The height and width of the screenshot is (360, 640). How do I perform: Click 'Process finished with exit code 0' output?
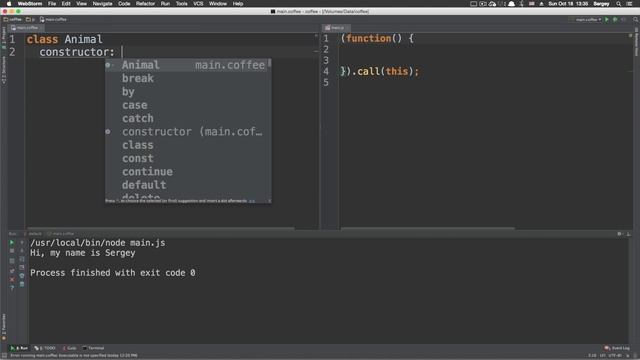click(113, 273)
